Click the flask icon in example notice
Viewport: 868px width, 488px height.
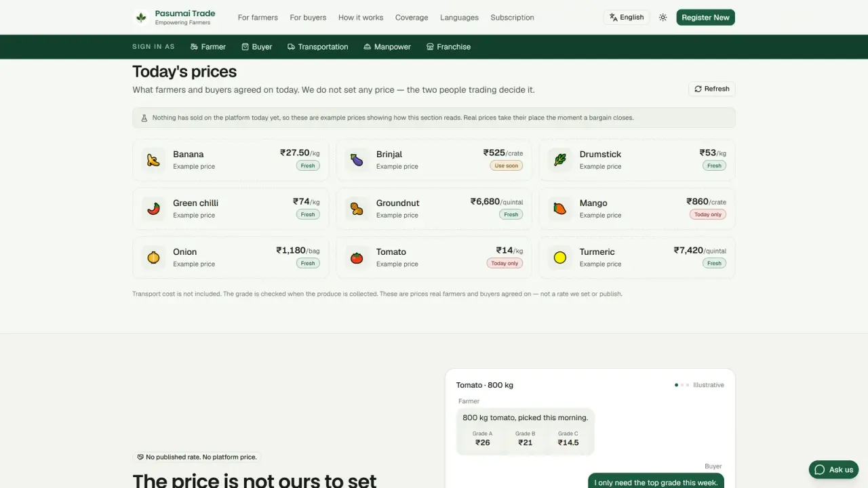pos(144,118)
